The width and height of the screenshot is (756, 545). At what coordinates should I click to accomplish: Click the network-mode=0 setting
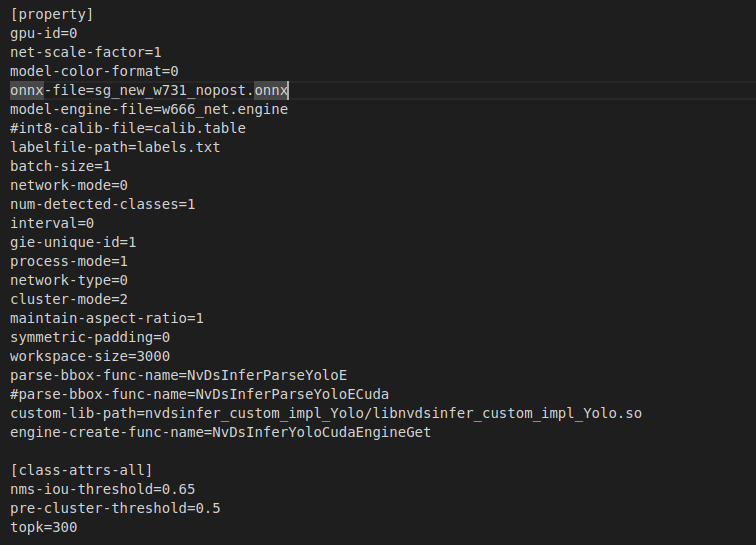tap(69, 185)
